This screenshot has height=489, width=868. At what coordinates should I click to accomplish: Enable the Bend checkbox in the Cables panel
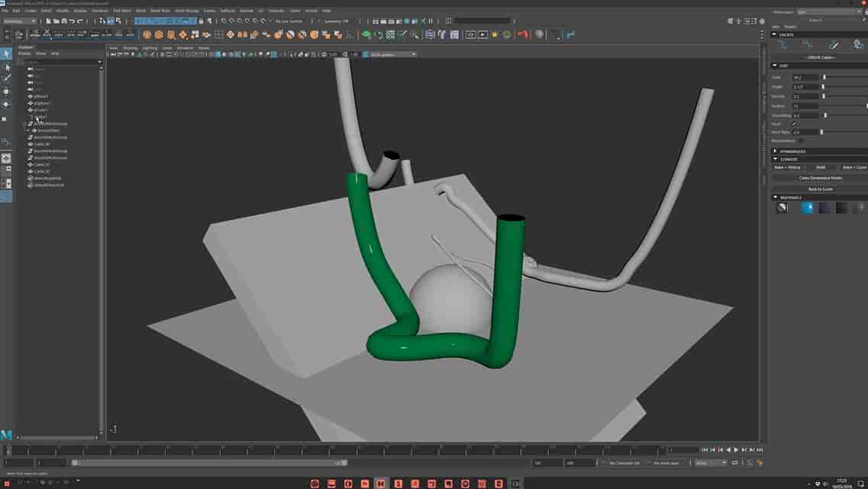coord(794,123)
